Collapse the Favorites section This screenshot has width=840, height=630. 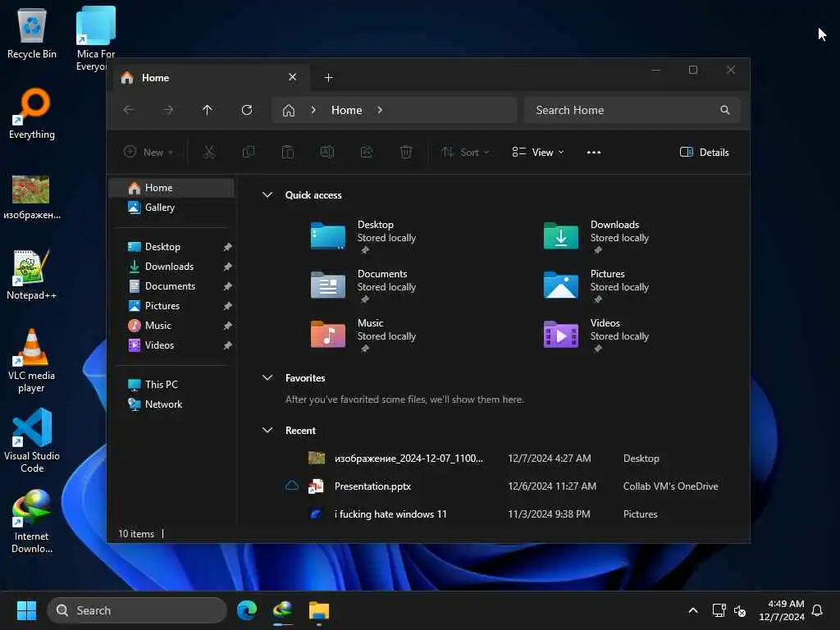coord(267,377)
